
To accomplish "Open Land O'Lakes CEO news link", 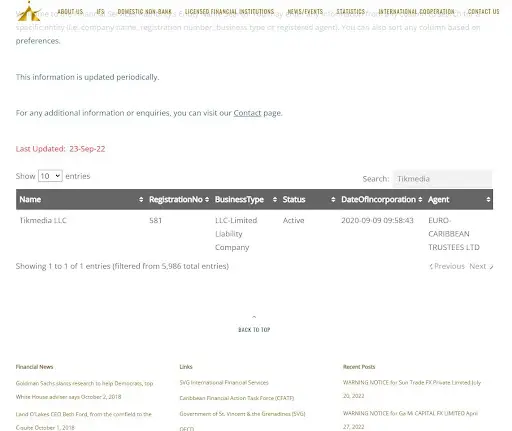I will click(x=84, y=421).
